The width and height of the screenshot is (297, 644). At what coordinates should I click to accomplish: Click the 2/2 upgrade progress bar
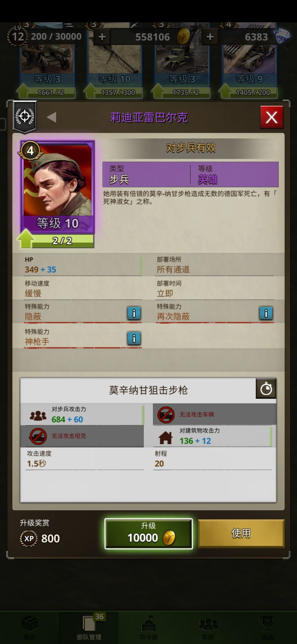62,241
